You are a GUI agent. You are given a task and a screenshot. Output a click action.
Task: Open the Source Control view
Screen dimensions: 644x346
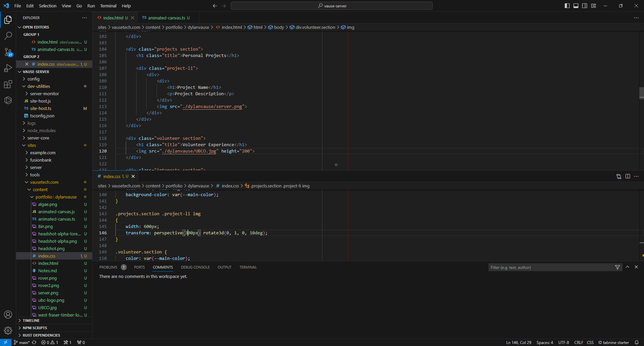[x=8, y=52]
